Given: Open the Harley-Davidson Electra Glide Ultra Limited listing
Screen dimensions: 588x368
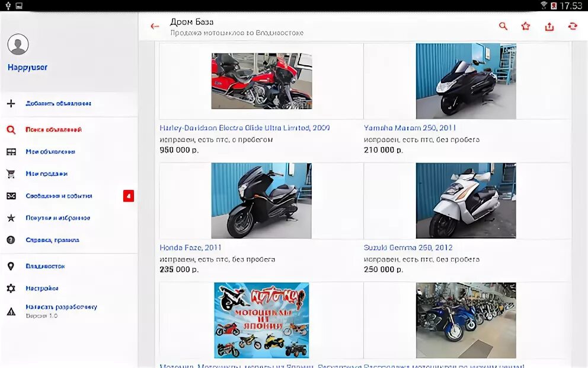Looking at the screenshot, I should click(x=244, y=128).
